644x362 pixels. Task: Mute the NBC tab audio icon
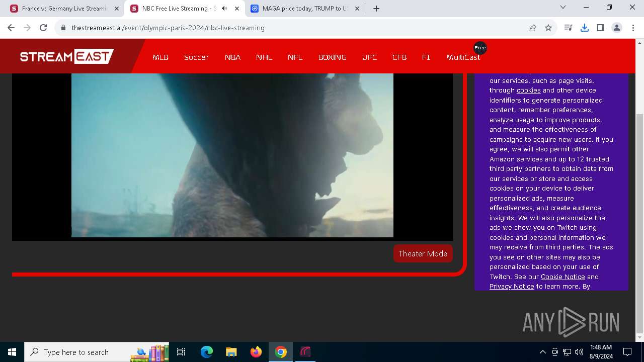pyautogui.click(x=224, y=9)
